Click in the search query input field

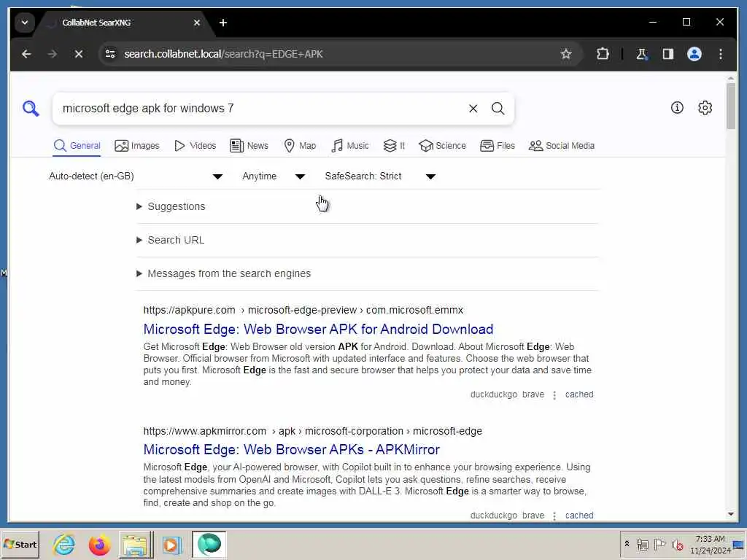click(260, 109)
